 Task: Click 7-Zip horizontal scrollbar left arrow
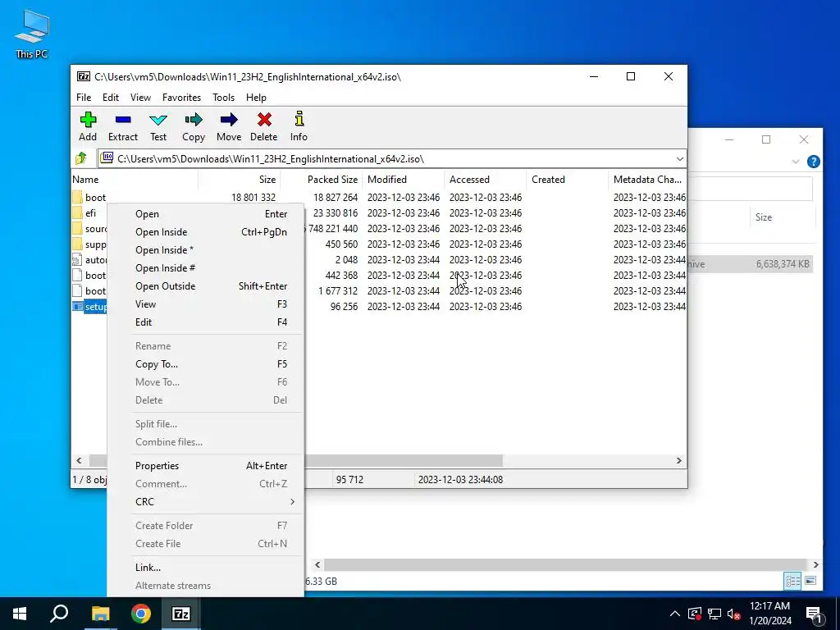[x=79, y=461]
